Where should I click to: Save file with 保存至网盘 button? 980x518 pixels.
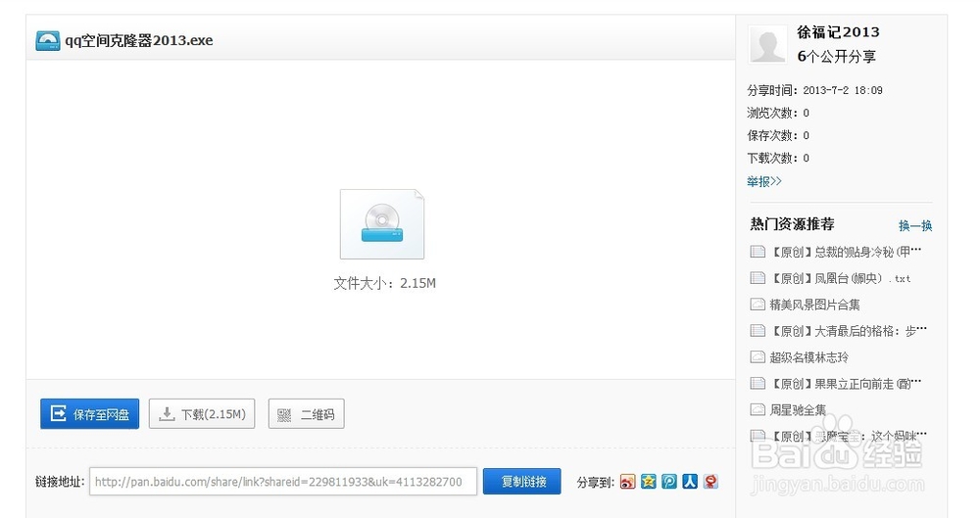tap(90, 413)
